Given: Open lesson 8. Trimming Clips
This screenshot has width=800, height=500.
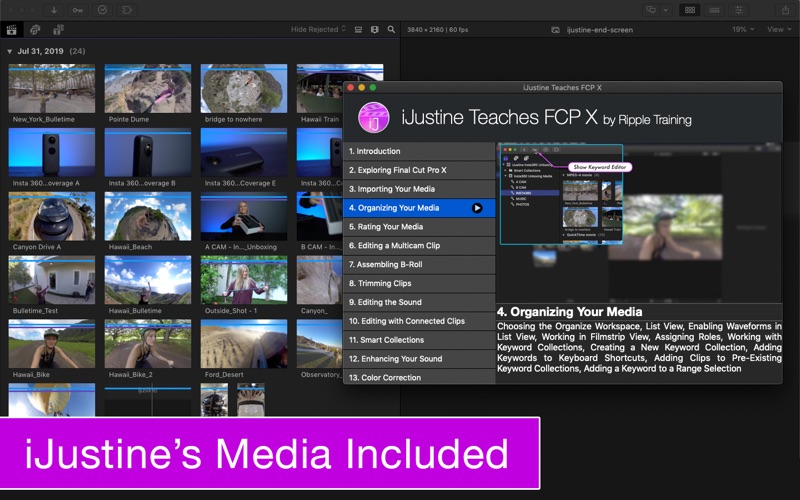Looking at the screenshot, I should [x=419, y=283].
